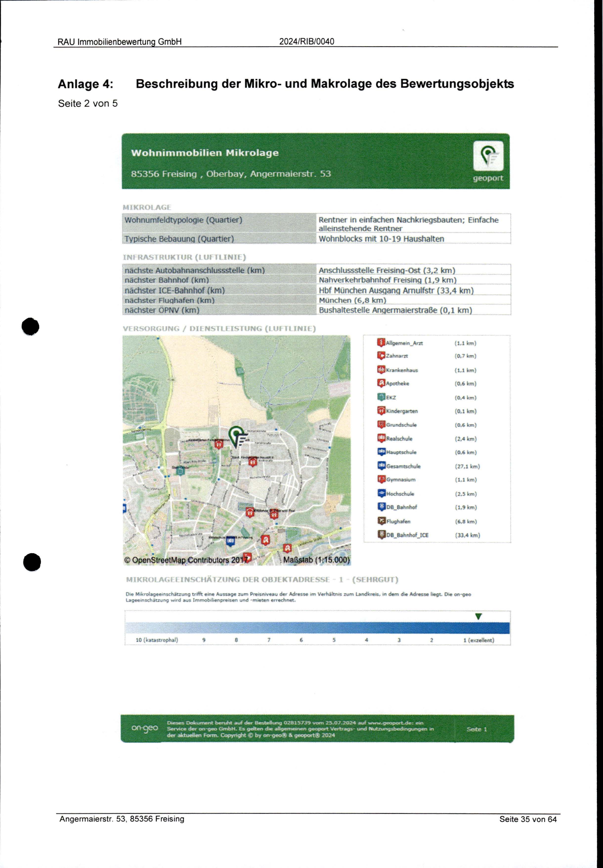603x868 pixels.
Task: Click address '85356 Freising , Oberbay, Angermaierstr. 53'
Action: 231,174
